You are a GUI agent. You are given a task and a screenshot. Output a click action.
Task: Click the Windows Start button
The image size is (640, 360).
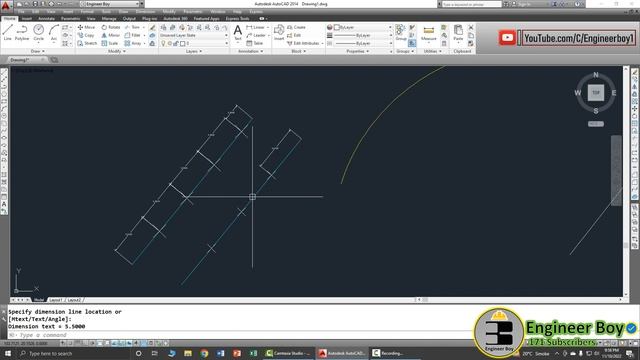[x=8, y=353]
